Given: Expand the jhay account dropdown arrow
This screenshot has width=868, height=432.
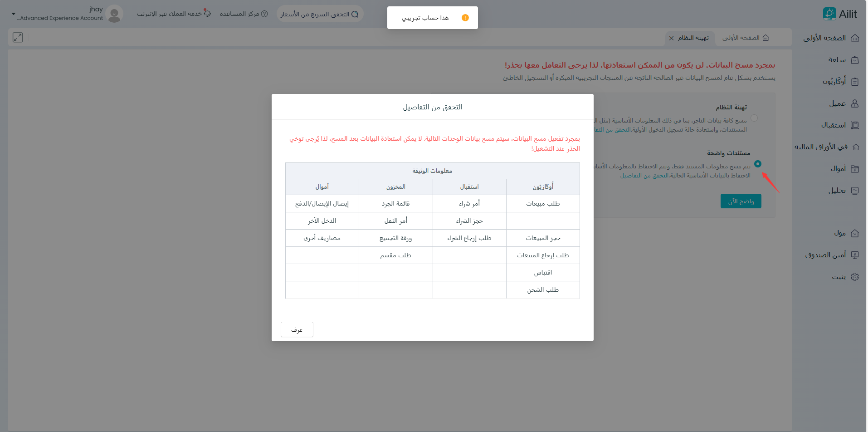Looking at the screenshot, I should tap(13, 14).
